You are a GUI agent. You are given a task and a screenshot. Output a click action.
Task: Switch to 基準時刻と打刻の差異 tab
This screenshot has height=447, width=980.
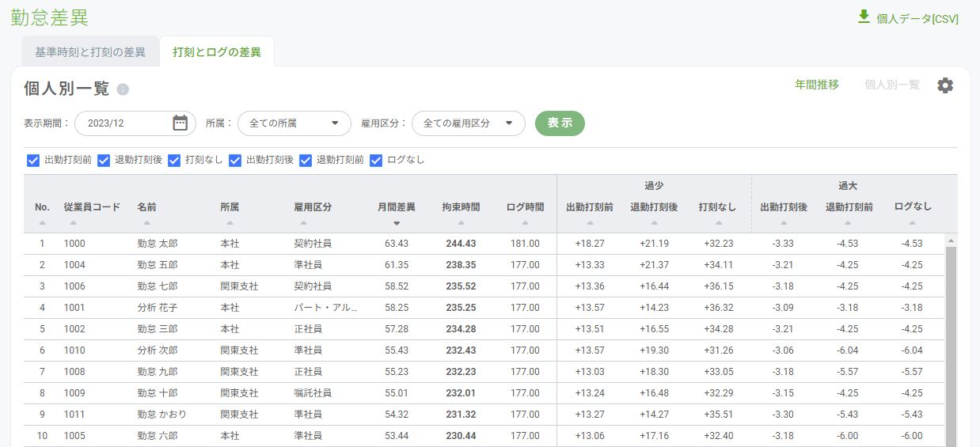(90, 52)
